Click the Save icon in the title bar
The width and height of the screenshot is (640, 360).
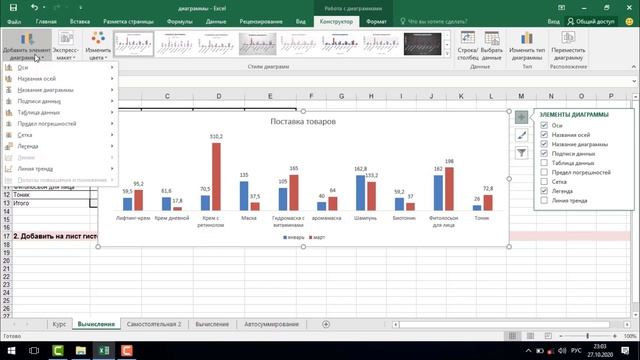pos(13,8)
